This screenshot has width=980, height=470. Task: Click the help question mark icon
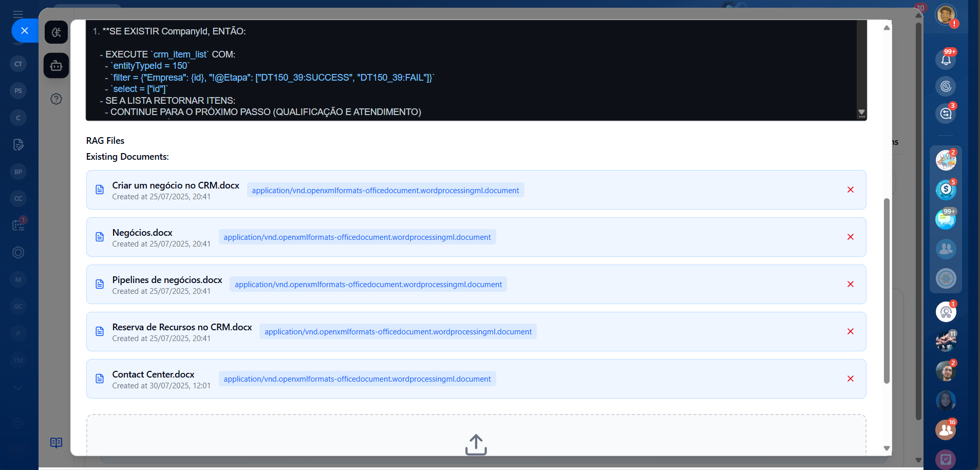coord(56,99)
